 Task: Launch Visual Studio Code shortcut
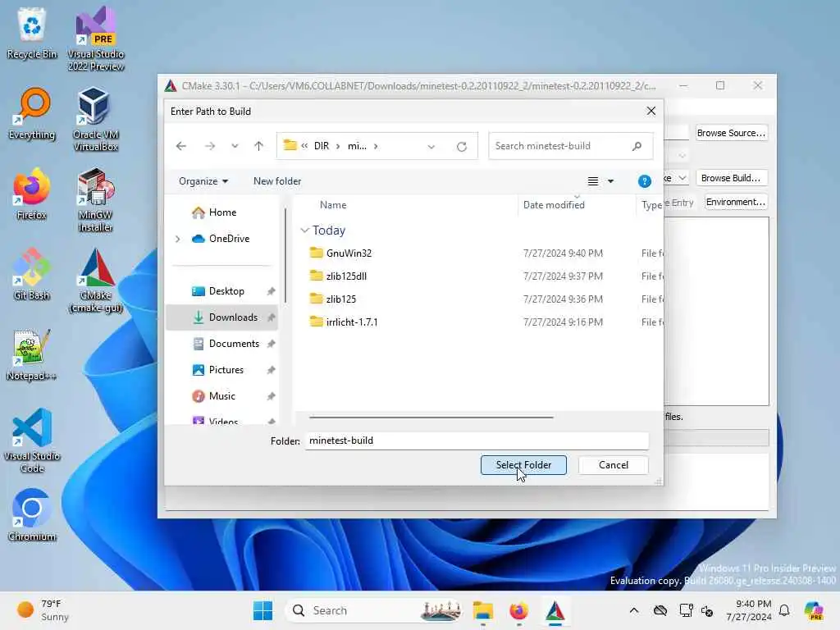point(32,441)
